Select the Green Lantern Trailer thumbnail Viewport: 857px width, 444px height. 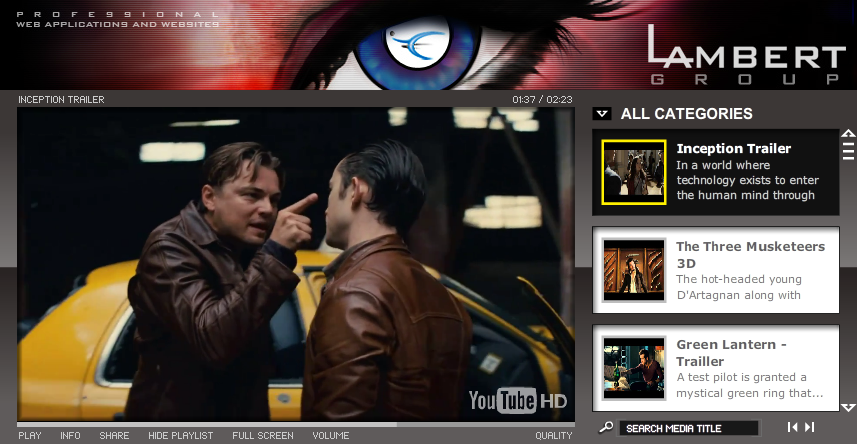pyautogui.click(x=634, y=368)
